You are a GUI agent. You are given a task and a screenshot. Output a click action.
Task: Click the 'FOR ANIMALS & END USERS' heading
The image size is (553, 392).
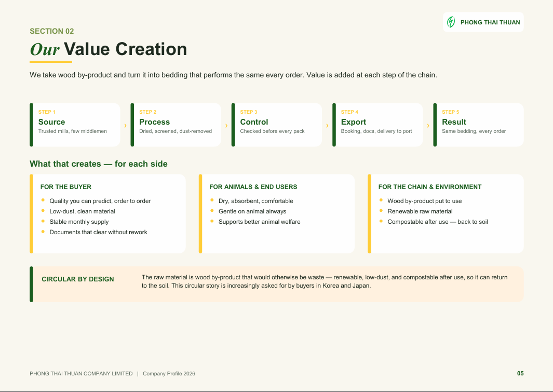coord(253,187)
